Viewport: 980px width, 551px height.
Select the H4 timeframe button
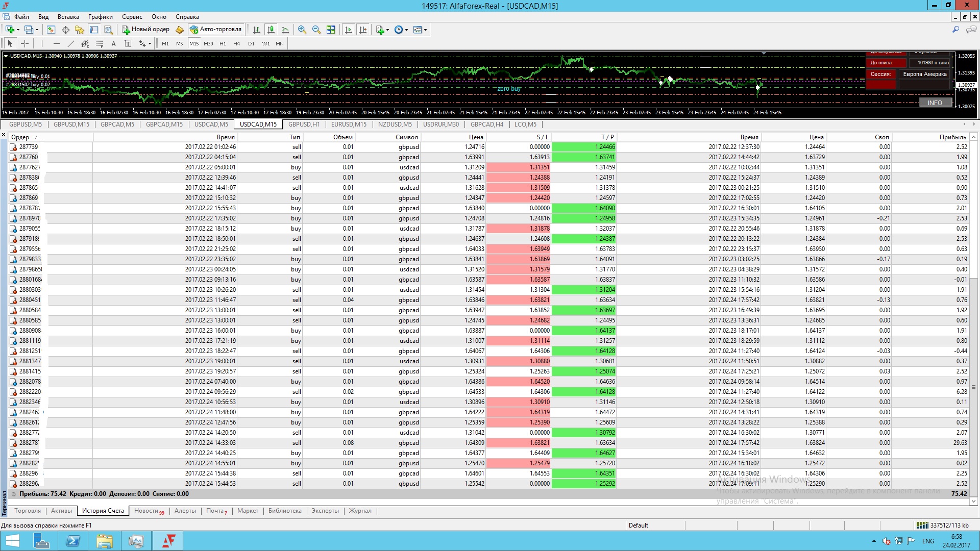[x=237, y=43]
